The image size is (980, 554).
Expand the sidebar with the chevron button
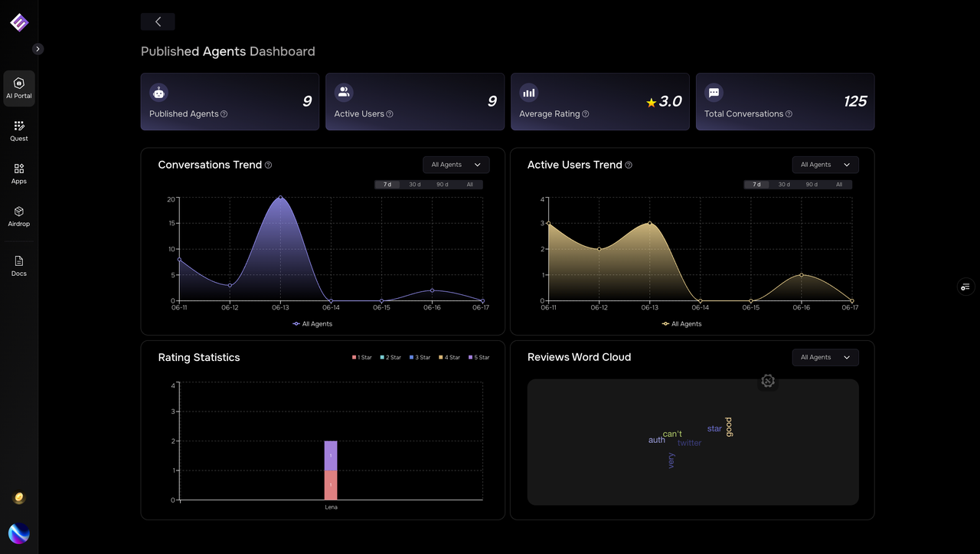(38, 49)
